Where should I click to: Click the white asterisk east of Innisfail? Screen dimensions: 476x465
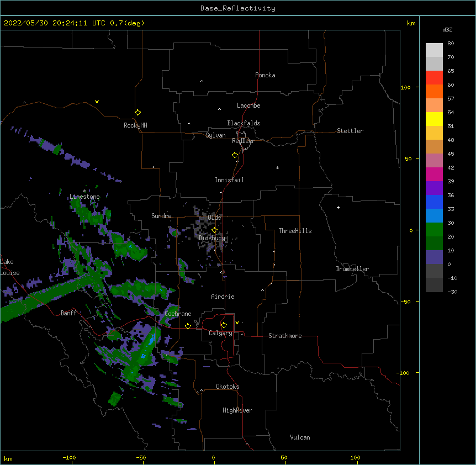[x=277, y=167]
